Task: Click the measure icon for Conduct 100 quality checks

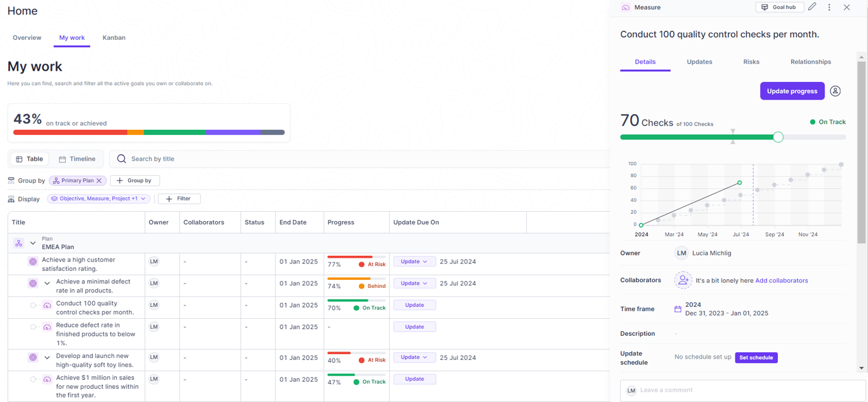Action: [47, 306]
